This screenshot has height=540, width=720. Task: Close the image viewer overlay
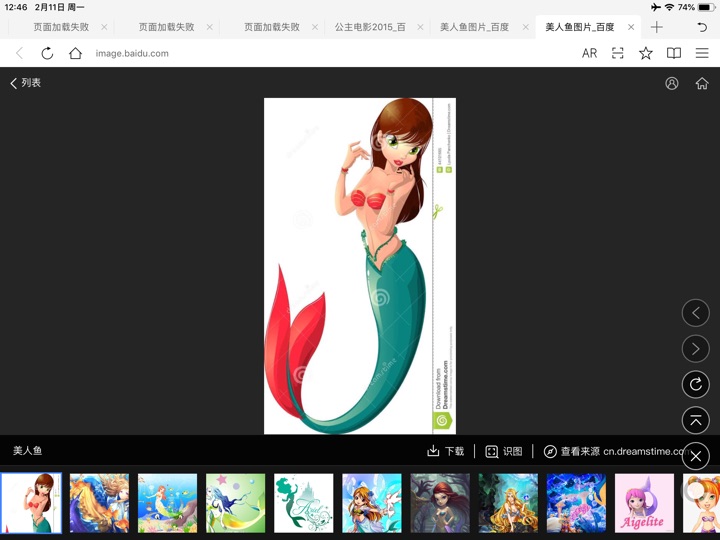pos(695,456)
